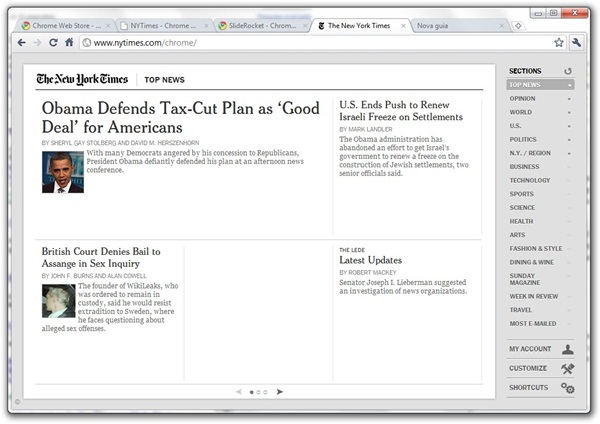The width and height of the screenshot is (600, 424).
Task: Click The New York Times logo
Action: pos(82,79)
